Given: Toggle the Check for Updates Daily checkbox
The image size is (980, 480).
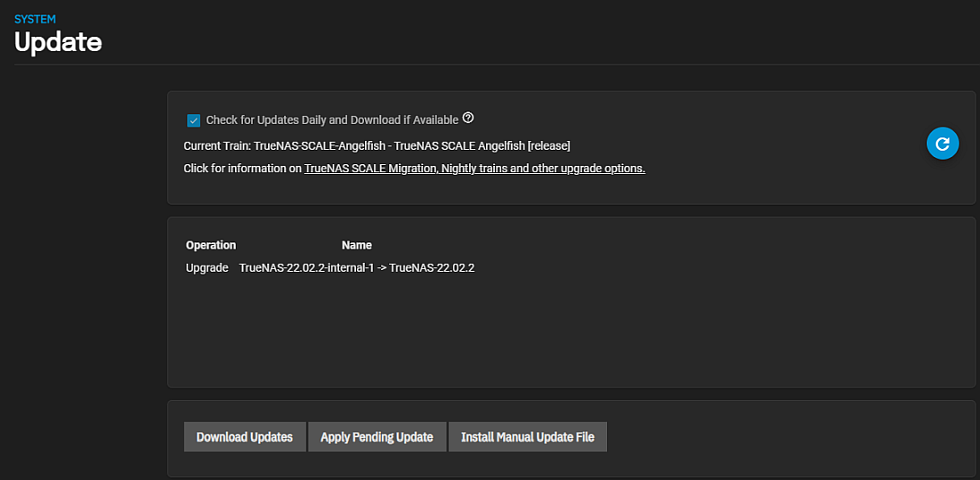Looking at the screenshot, I should [194, 120].
